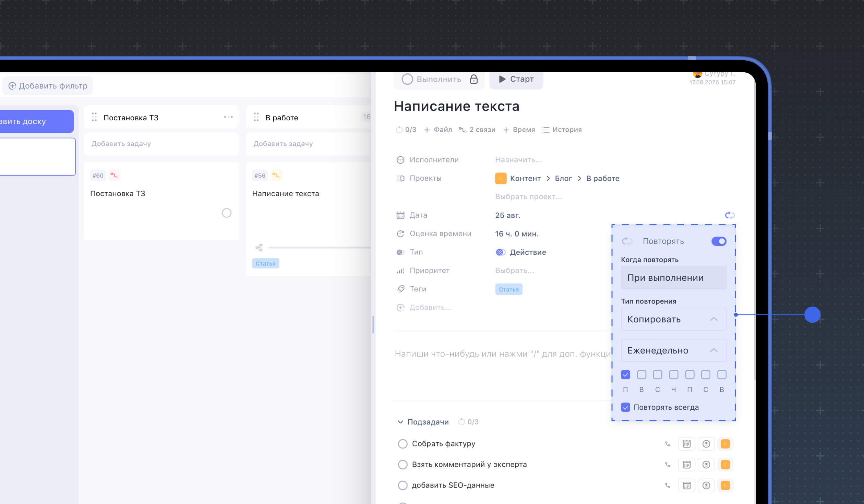
Task: Mark Постановка ТЗ card complete
Action: click(x=227, y=213)
